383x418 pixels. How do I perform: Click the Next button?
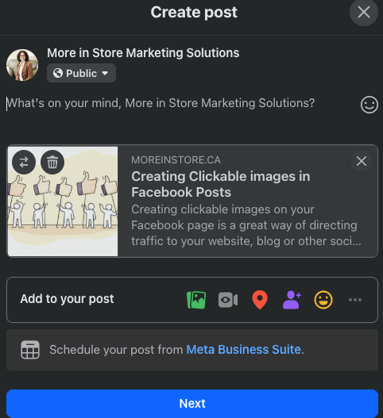pyautogui.click(x=192, y=403)
